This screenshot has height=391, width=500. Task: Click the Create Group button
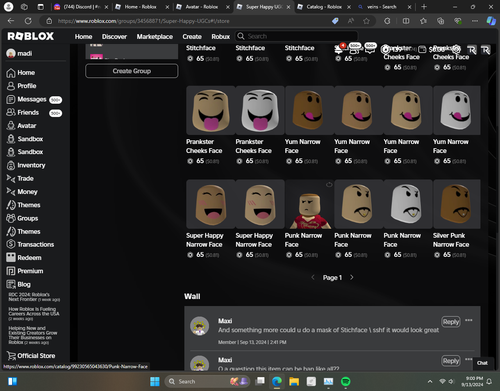click(132, 71)
